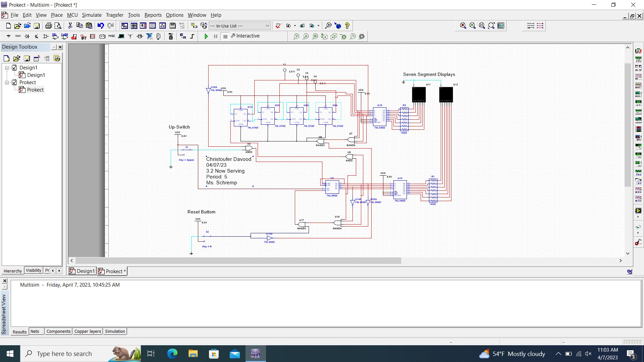
Task: Open the Help question mark icon
Action: [x=347, y=26]
